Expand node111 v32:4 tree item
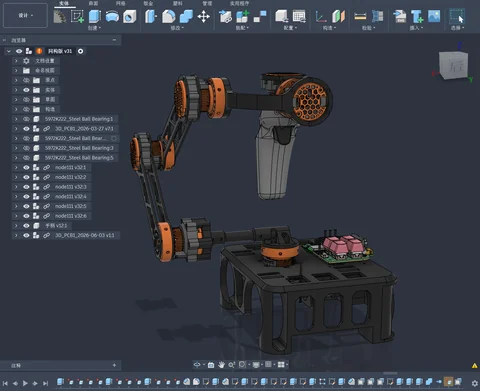 tap(16, 196)
